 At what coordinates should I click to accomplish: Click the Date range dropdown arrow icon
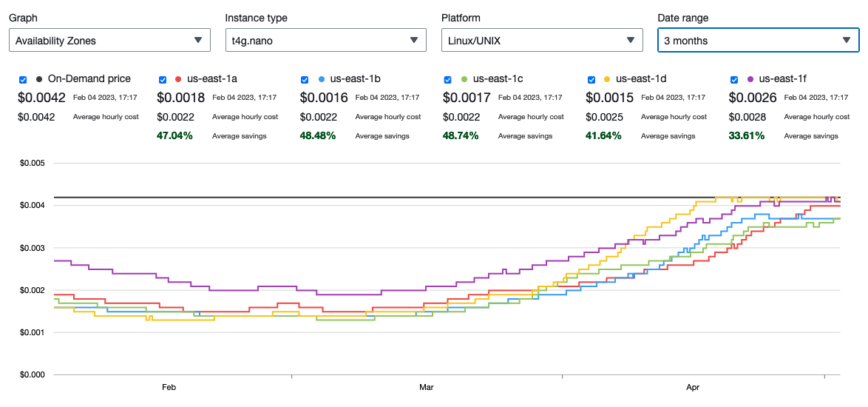coord(847,41)
